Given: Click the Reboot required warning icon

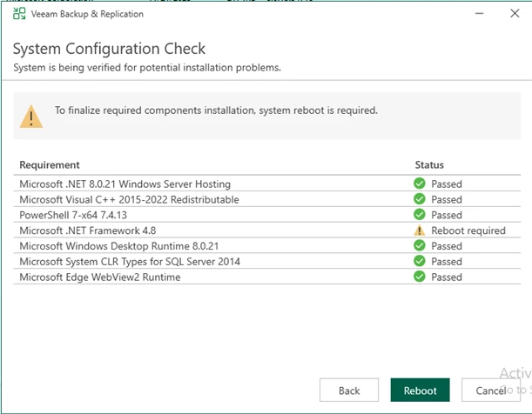Looking at the screenshot, I should pos(420,230).
